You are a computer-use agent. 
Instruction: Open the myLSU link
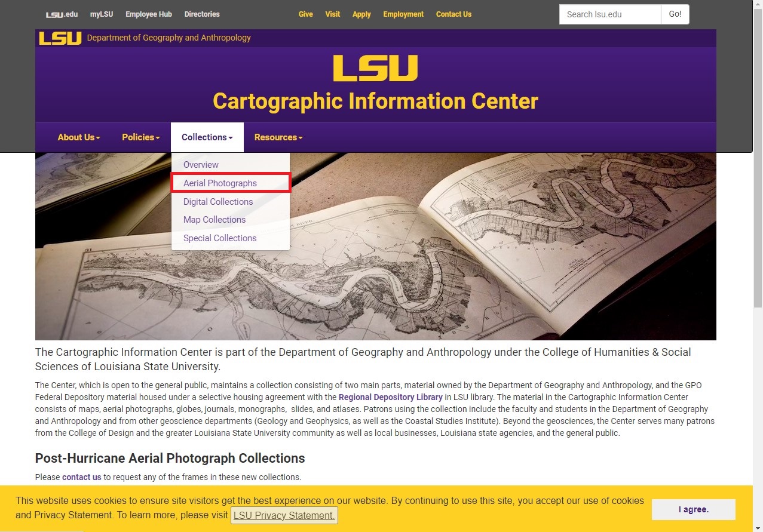coord(102,14)
